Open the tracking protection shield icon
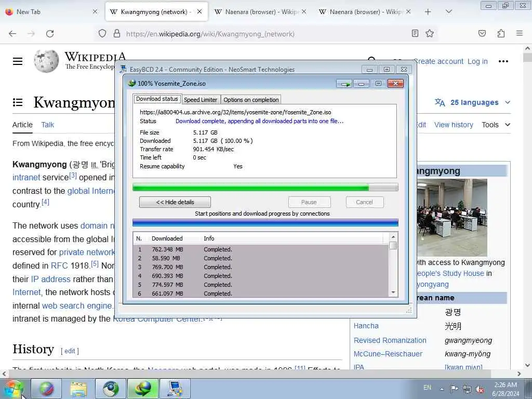532x399 pixels. [102, 34]
